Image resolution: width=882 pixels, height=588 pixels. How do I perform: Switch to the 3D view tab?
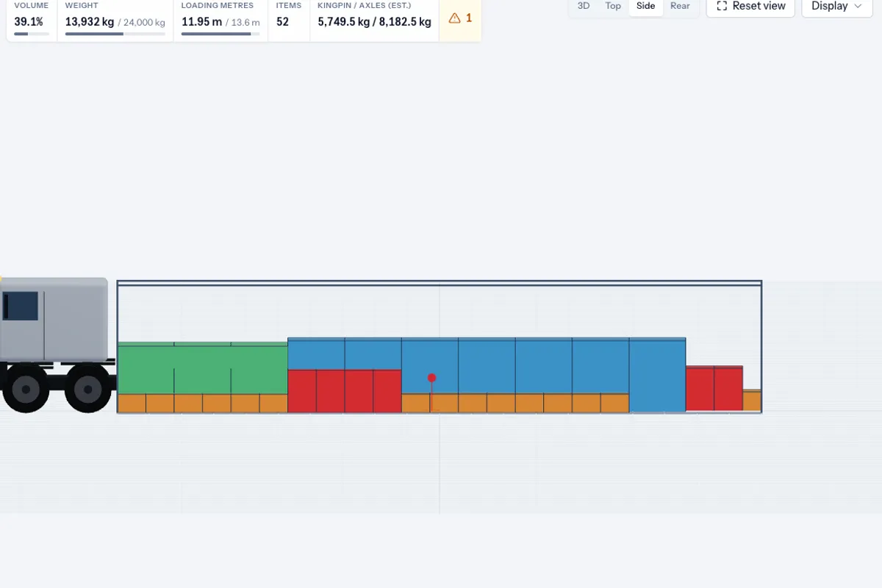click(x=584, y=6)
